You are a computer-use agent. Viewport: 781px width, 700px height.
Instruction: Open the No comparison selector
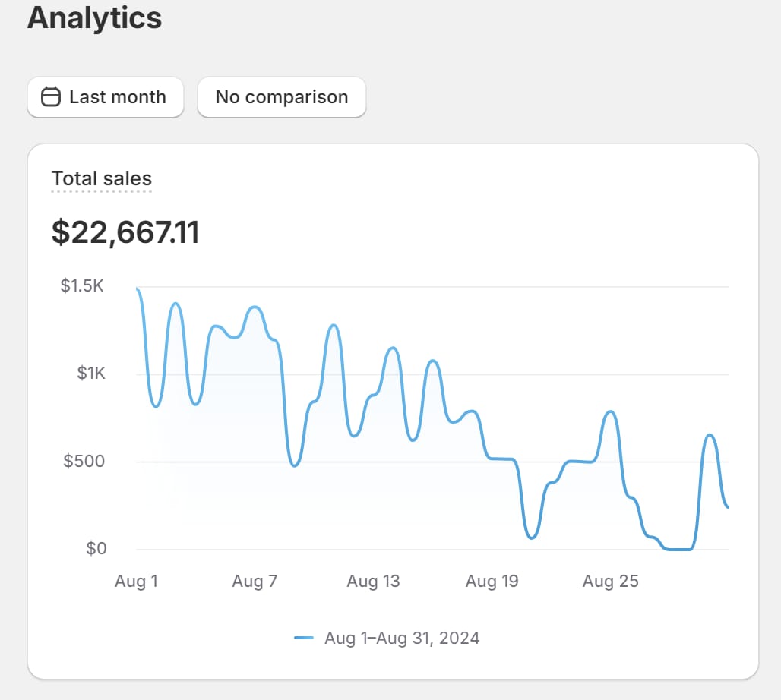coord(282,97)
